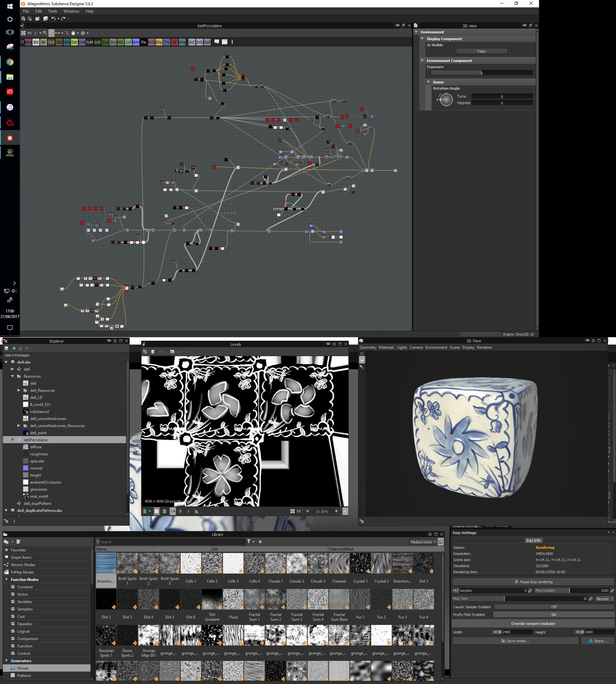616x684 pixels.
Task: Add a Bitmap node (Bmp) from toolbar
Action: 28,42
